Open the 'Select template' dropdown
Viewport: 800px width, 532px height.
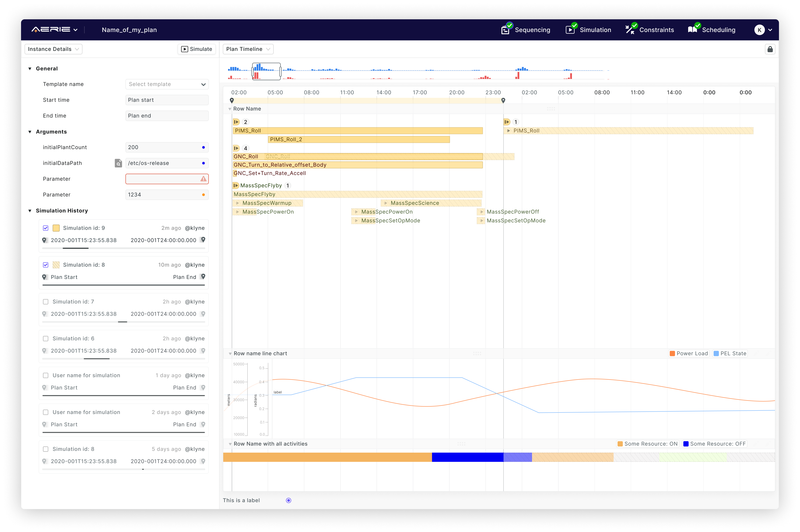(x=167, y=84)
